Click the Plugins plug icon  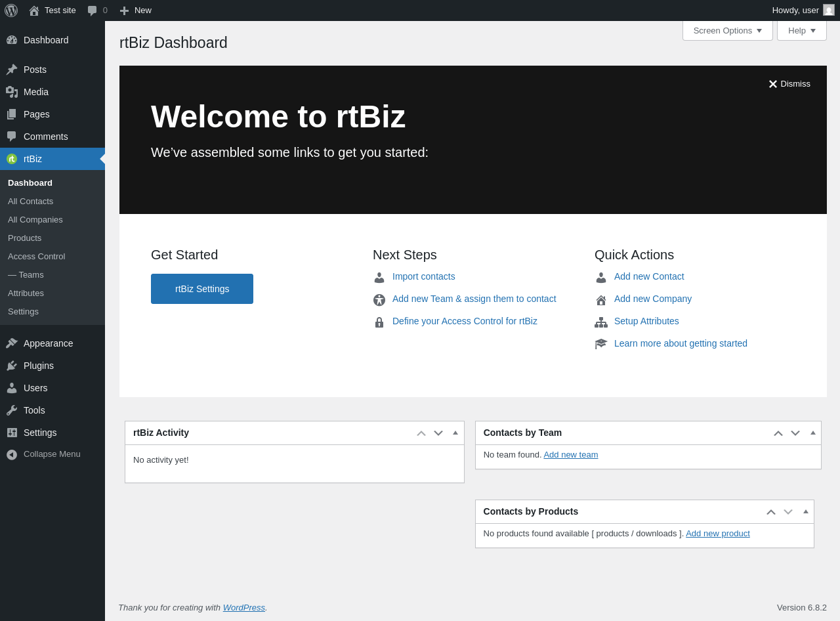click(12, 366)
